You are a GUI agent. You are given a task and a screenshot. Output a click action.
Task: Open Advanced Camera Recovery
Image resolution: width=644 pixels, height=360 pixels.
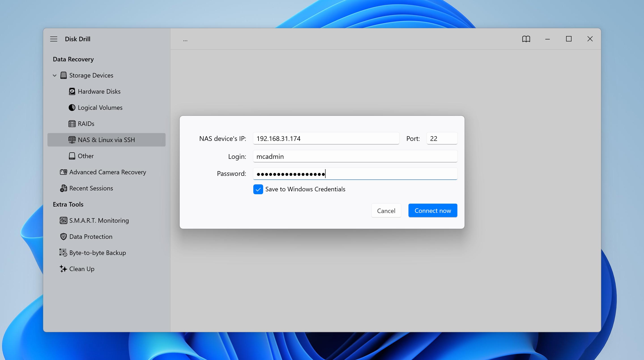107,172
